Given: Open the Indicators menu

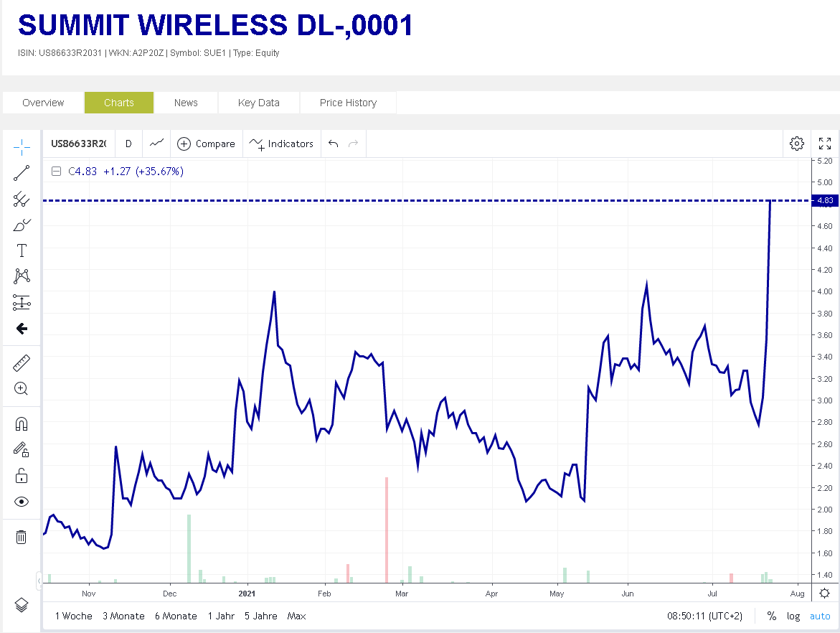Looking at the screenshot, I should [x=282, y=144].
